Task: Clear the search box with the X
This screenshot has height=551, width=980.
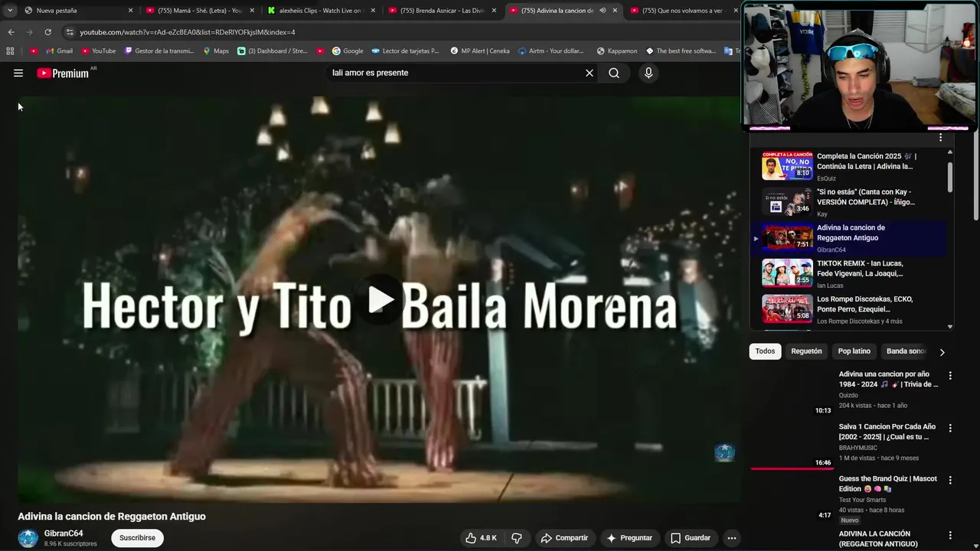Action: (590, 73)
